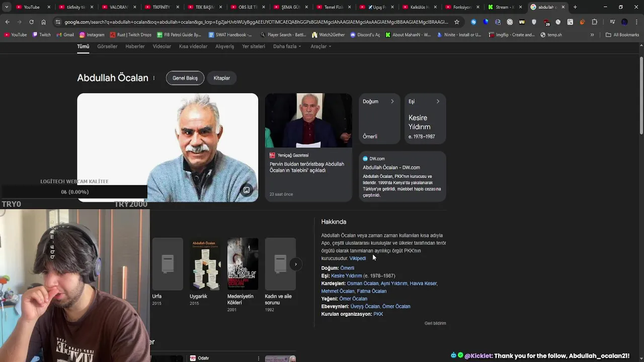Click the Geri bildirim feedback link
Viewport: 644px width, 362px height.
[x=435, y=323]
